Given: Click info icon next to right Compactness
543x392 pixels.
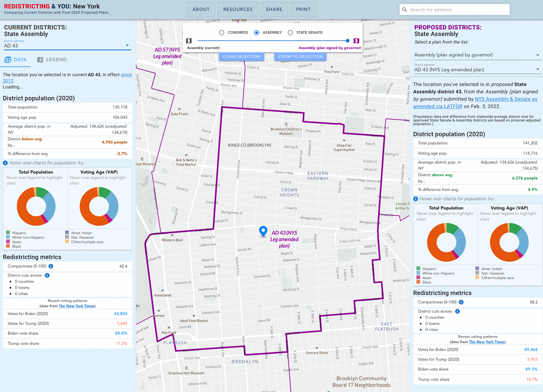Looking at the screenshot, I should tap(461, 302).
